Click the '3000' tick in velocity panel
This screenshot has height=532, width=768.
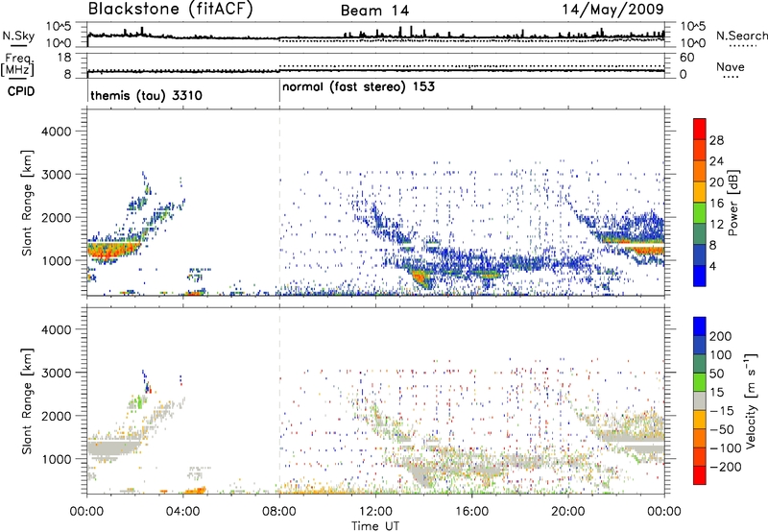(56, 373)
